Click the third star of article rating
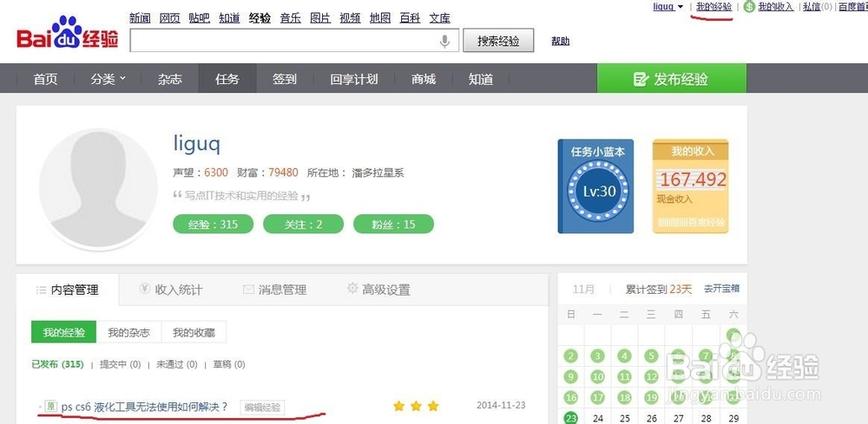This screenshot has width=868, height=424. pos(433,407)
